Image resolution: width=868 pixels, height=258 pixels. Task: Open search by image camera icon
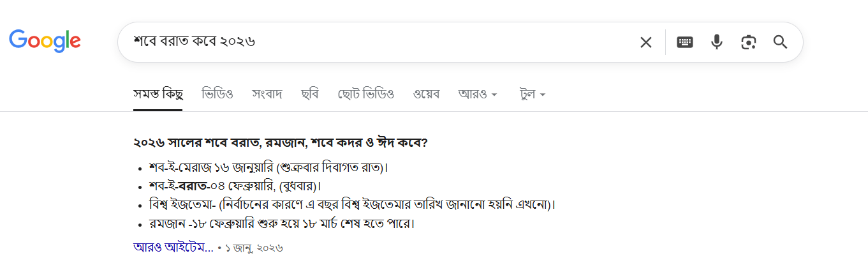pos(748,42)
